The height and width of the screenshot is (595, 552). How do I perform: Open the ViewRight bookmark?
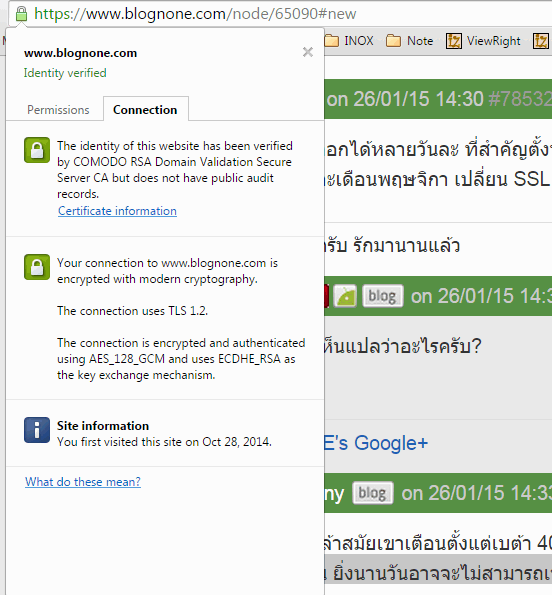pos(483,41)
